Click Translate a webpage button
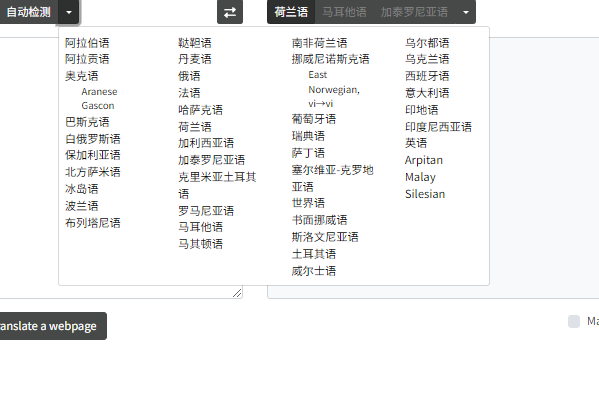Image resolution: width=599 pixels, height=403 pixels. point(49,326)
